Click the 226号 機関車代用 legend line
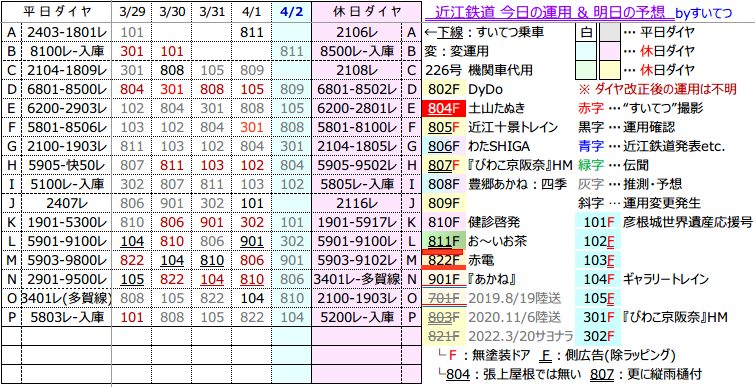Image resolution: width=755 pixels, height=387 pixels. click(479, 71)
